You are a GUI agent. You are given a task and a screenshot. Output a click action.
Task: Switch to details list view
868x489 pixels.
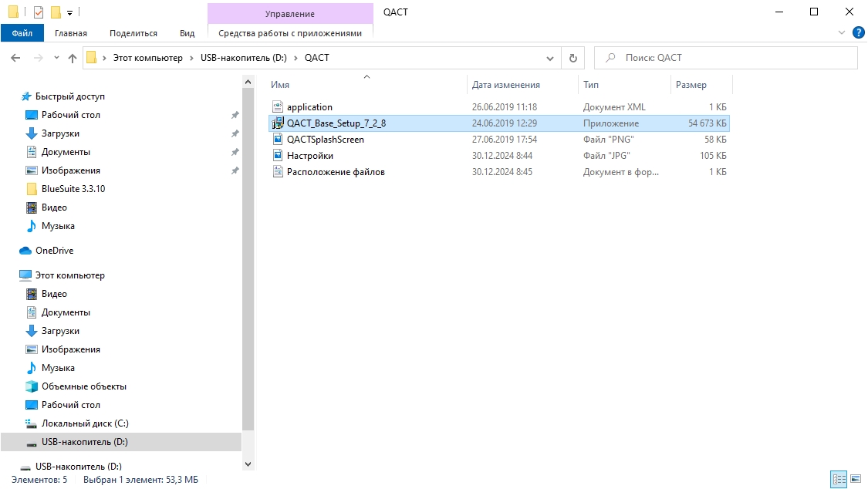[839, 480]
